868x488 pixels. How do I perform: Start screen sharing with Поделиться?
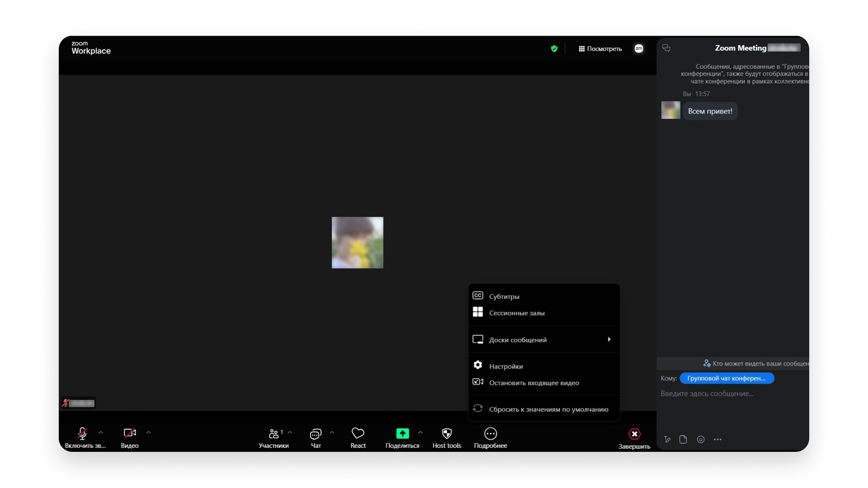402,438
